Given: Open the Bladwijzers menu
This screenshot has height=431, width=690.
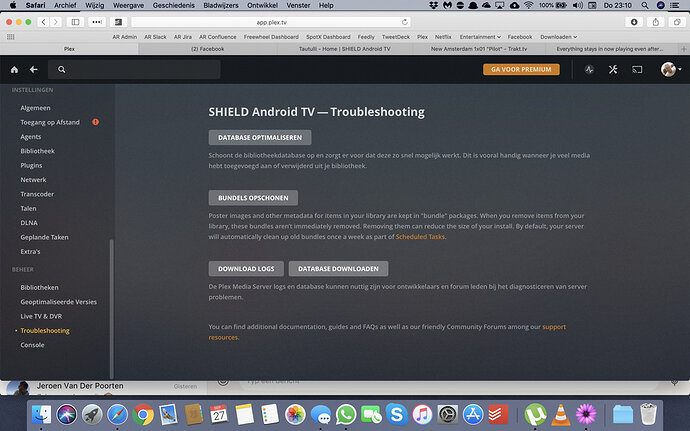Looking at the screenshot, I should click(x=221, y=5).
